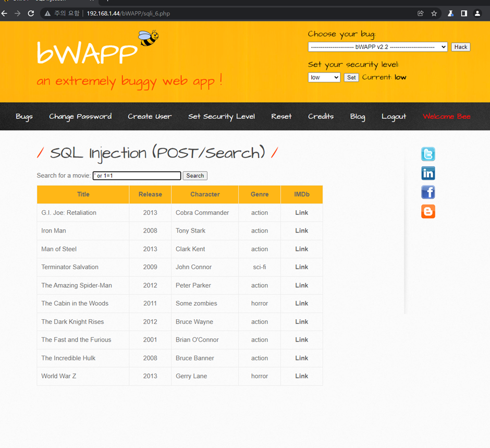Open the security level dropdown showing low
The height and width of the screenshot is (448, 490).
click(324, 77)
